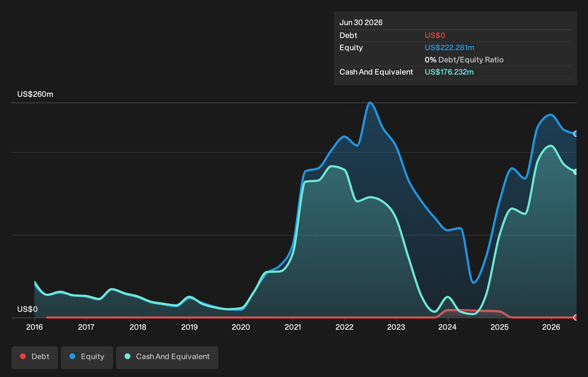This screenshot has width=588, height=377.
Task: Click the red US$0 debt value in tooltip
Action: tap(435, 35)
